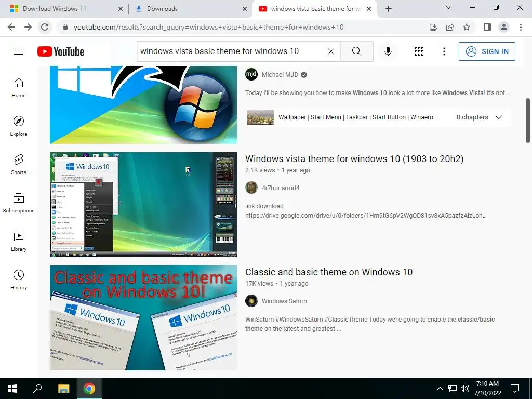This screenshot has width=532, height=399.
Task: Show hidden system tray icons
Action: point(440,389)
